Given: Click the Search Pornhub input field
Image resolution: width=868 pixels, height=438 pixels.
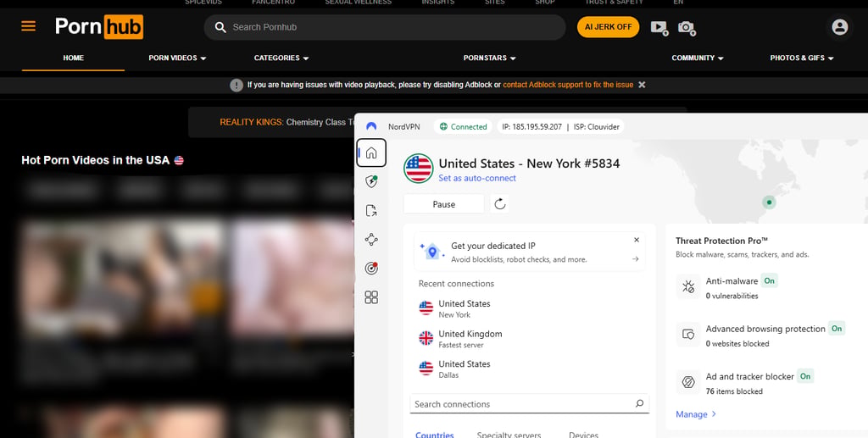Looking at the screenshot, I should [385, 27].
